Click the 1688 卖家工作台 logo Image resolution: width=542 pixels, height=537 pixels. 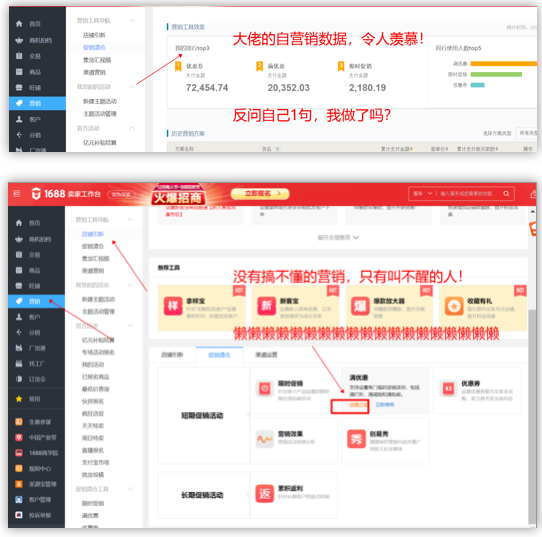pos(66,194)
